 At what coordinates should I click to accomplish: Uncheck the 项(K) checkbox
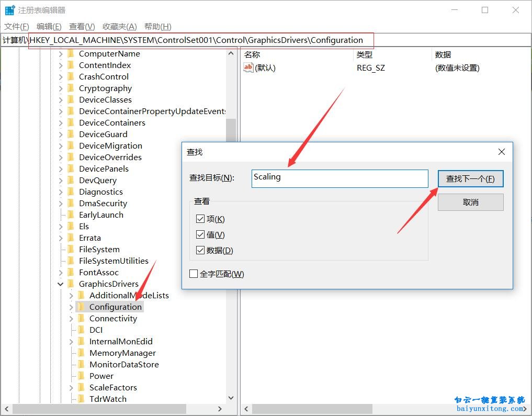coord(200,219)
